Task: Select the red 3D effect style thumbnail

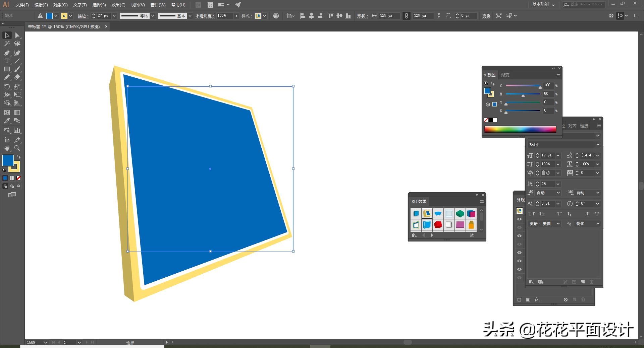Action: [438, 225]
